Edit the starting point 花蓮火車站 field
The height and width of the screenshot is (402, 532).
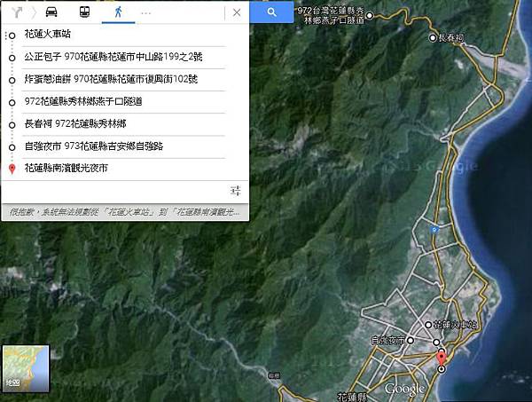[124, 35]
